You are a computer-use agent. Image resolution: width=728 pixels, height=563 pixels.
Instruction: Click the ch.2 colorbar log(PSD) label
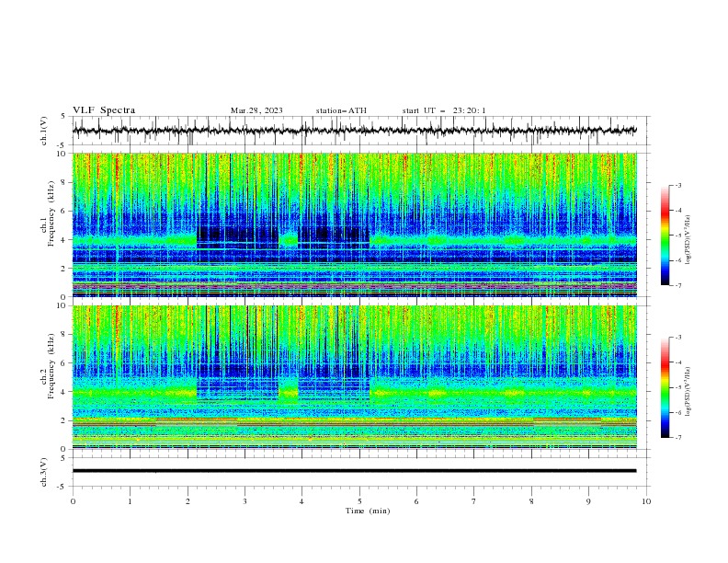tap(688, 392)
